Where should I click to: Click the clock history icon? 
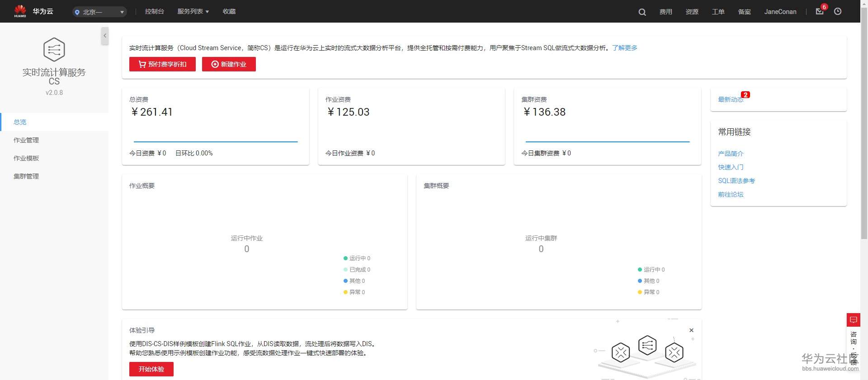838,11
